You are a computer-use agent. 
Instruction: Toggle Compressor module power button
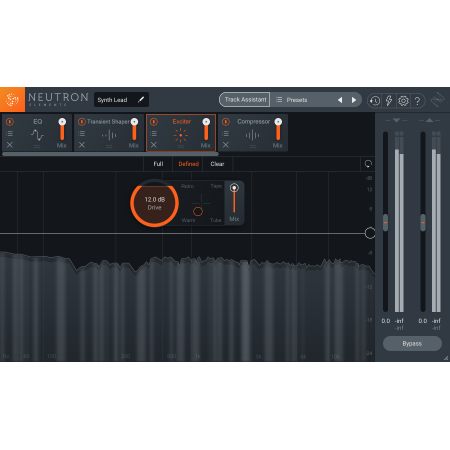[226, 122]
